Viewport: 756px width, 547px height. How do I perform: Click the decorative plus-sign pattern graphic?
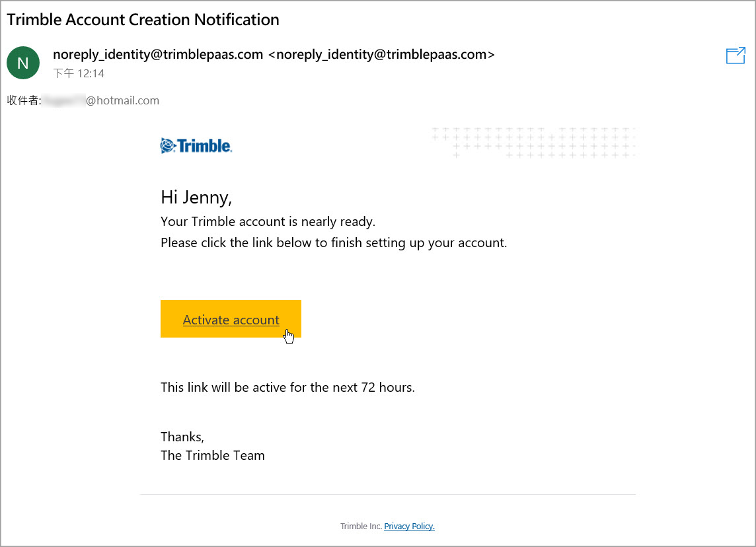pyautogui.click(x=533, y=143)
